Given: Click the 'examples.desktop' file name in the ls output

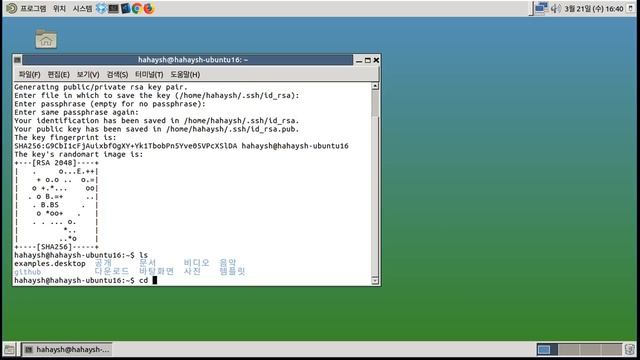Looking at the screenshot, I should [50, 264].
